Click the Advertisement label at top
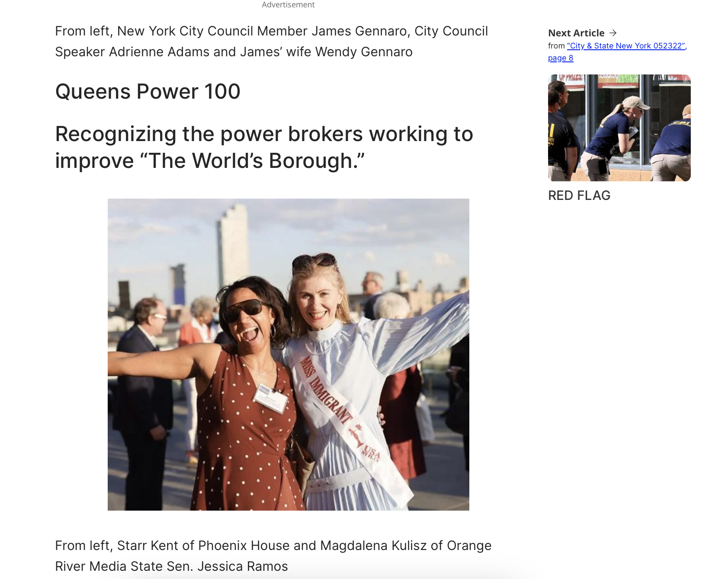Image resolution: width=728 pixels, height=579 pixels. click(x=288, y=5)
